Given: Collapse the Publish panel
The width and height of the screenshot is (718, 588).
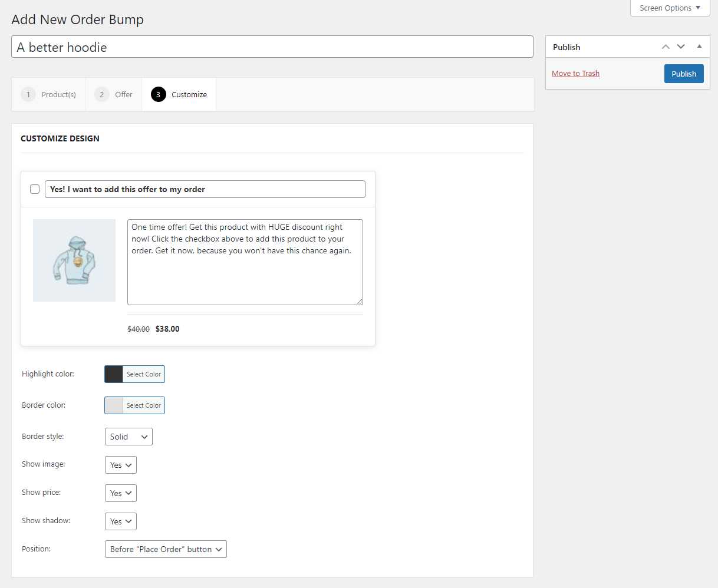Looking at the screenshot, I should [x=699, y=47].
